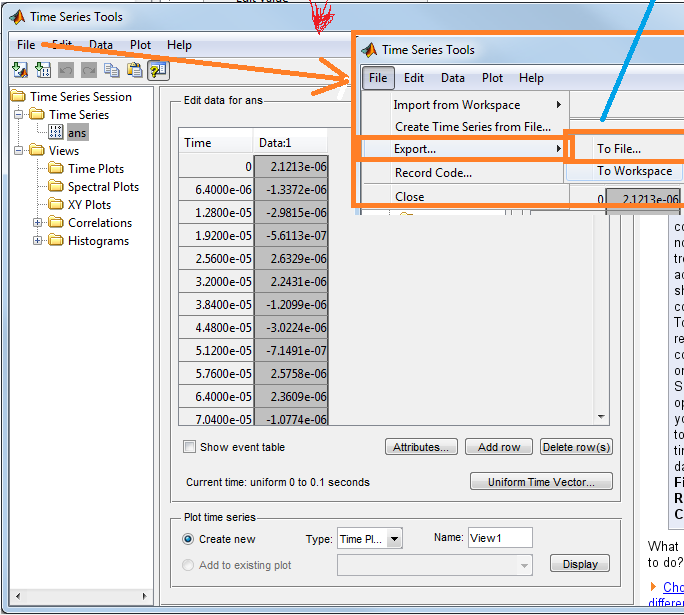Click the Attributes button

[x=421, y=447]
